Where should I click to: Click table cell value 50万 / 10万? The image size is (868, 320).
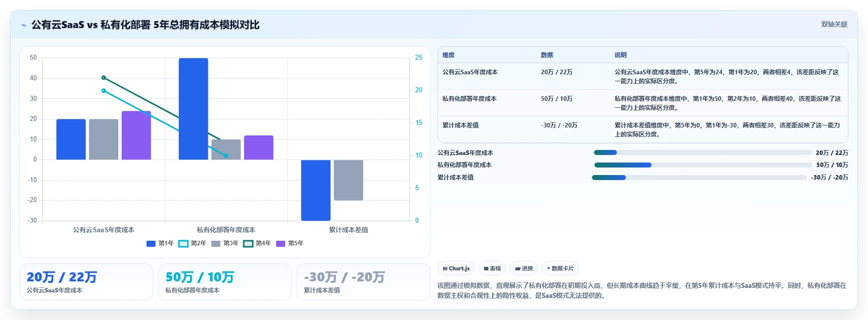pos(556,99)
